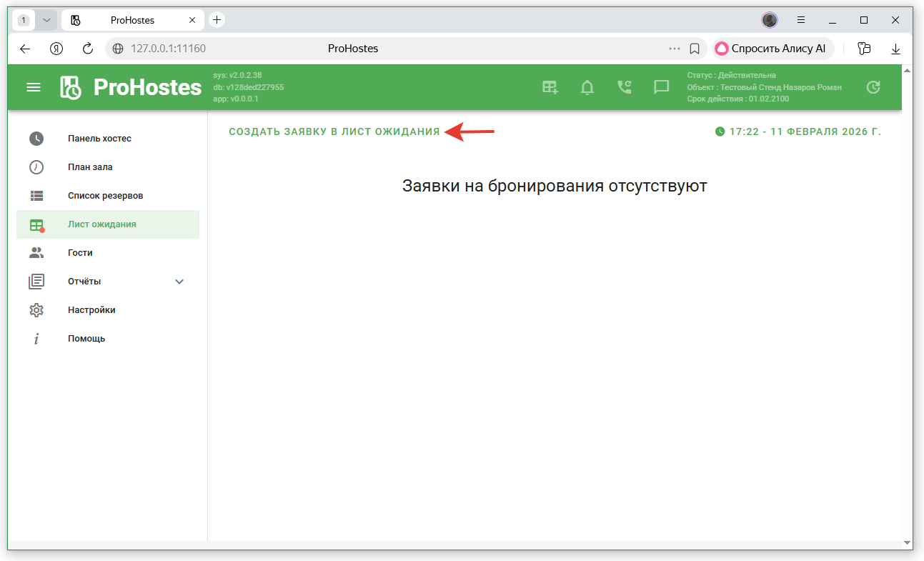
Task: Open the browser tab list dropdown
Action: 46,20
